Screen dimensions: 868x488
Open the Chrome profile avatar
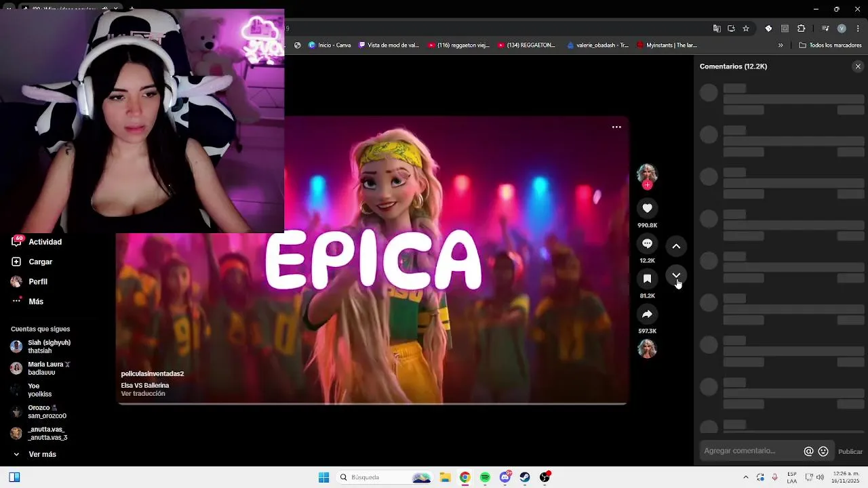[x=842, y=28]
